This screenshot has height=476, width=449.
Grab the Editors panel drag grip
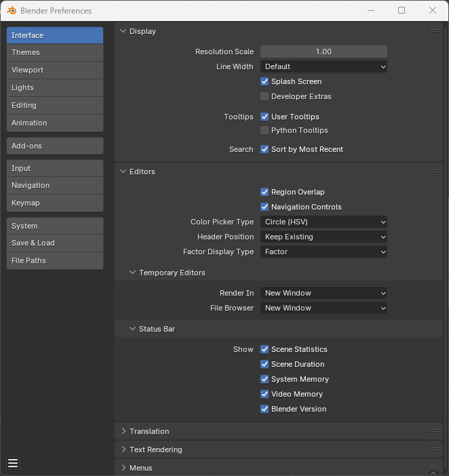(435, 172)
